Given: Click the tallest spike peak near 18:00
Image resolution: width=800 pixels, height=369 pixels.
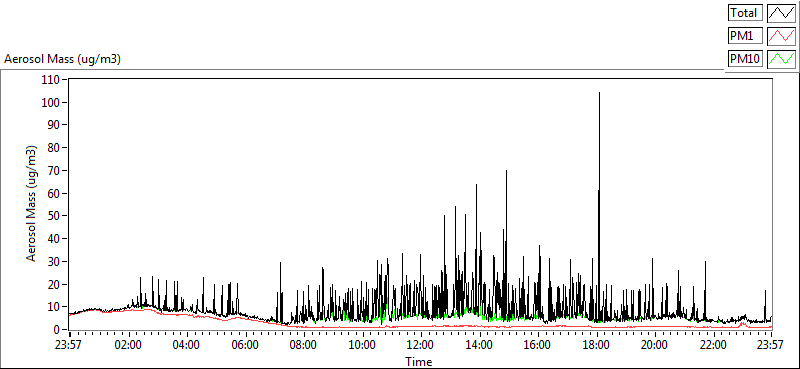Looking at the screenshot, I should click(x=599, y=93).
